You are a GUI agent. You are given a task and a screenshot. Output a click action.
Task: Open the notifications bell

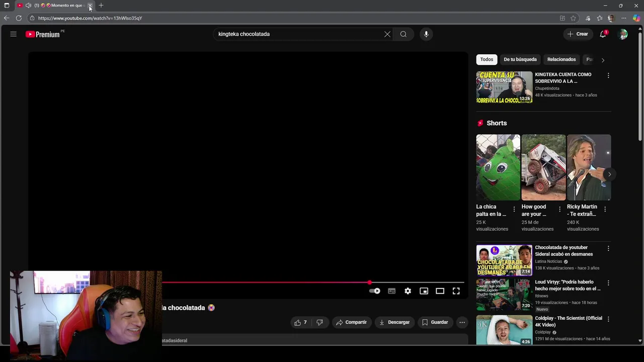(603, 34)
